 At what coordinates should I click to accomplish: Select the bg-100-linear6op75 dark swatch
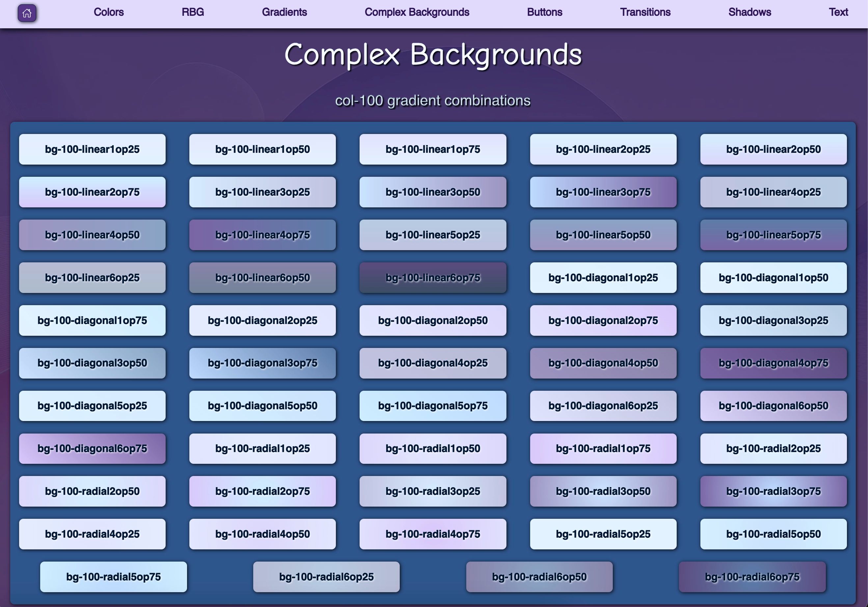432,277
